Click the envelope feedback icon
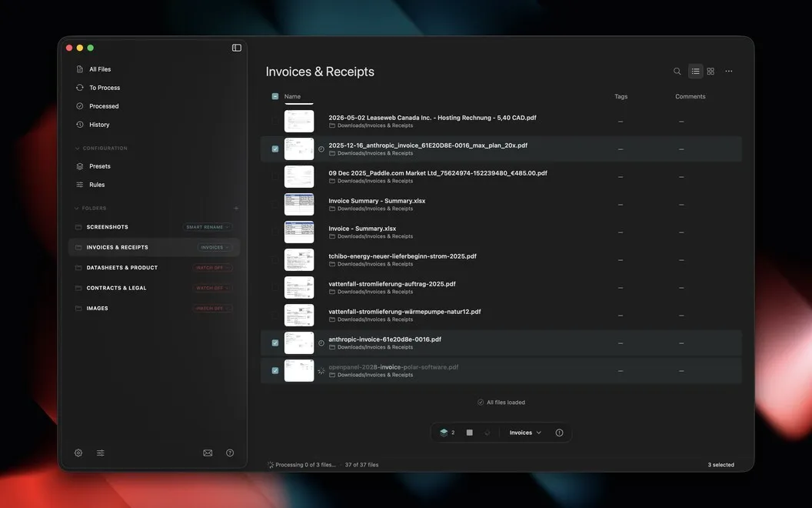The width and height of the screenshot is (812, 508). point(208,453)
